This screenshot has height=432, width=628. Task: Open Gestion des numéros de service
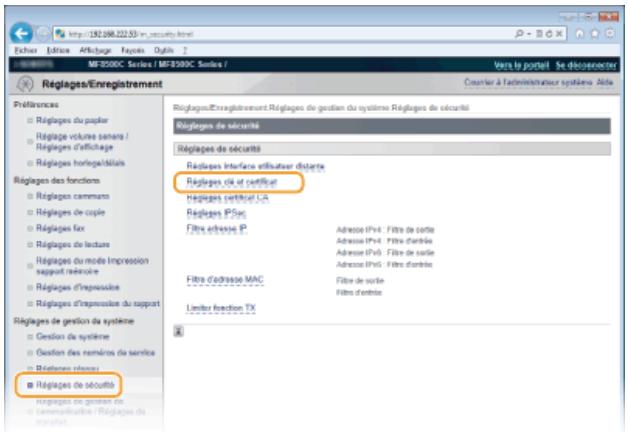pyautogui.click(x=95, y=353)
